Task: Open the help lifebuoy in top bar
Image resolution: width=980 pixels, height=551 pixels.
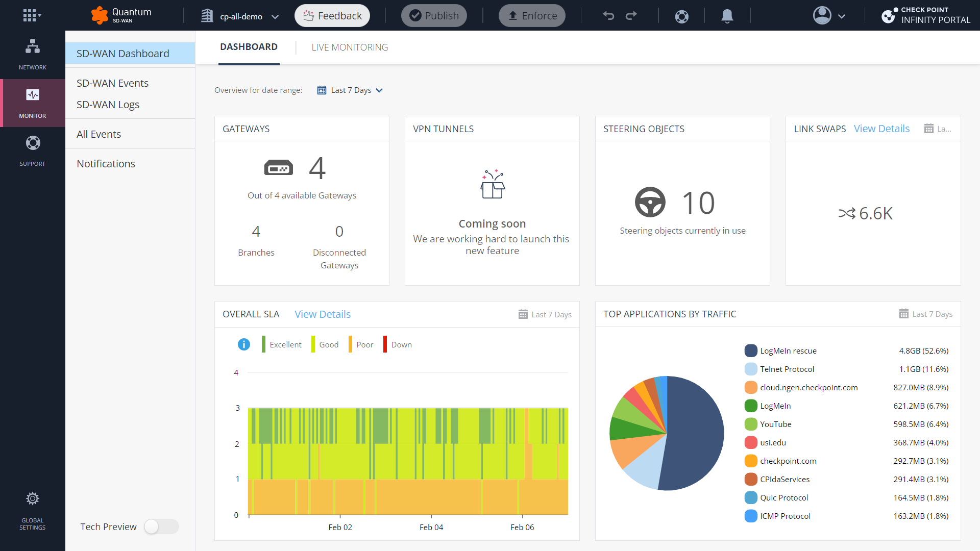Action: pyautogui.click(x=681, y=16)
